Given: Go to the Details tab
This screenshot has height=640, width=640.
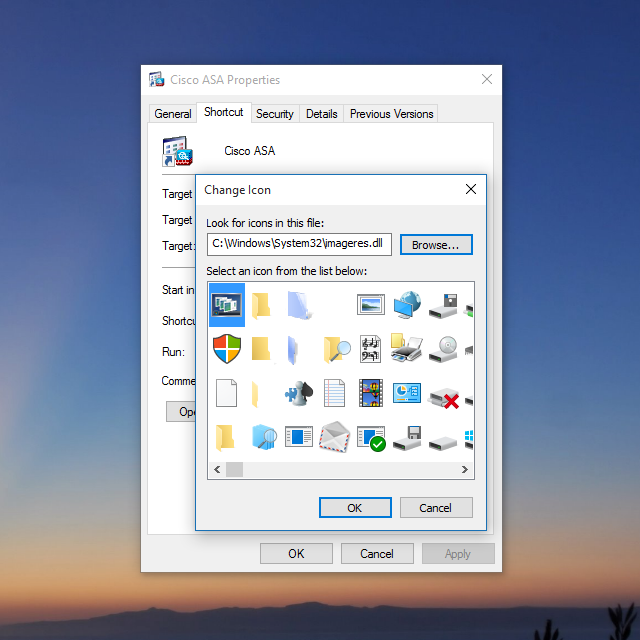Looking at the screenshot, I should [x=322, y=114].
